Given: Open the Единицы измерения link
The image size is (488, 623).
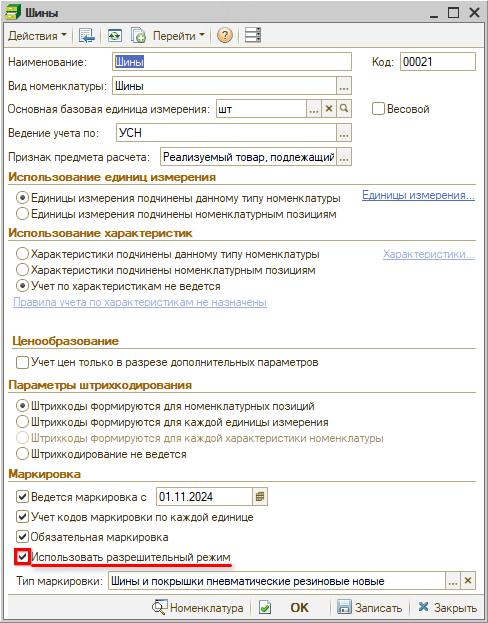Looking at the screenshot, I should click(x=418, y=195).
